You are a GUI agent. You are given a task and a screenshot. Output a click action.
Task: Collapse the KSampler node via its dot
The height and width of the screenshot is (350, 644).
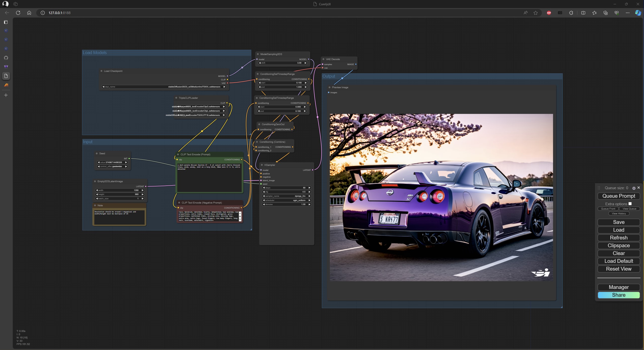[x=262, y=165]
